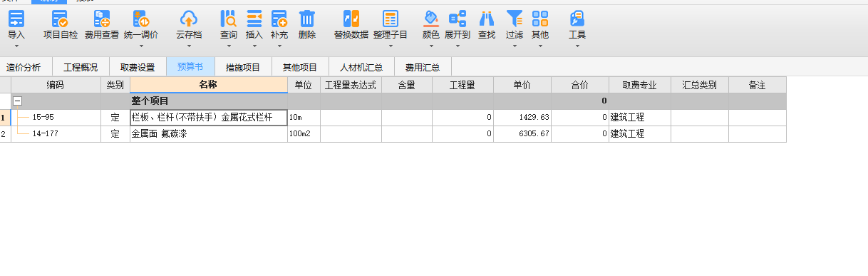Screen dimensions: 868x276
Task: Click the 删除 delete trash icon
Action: click(x=307, y=19)
